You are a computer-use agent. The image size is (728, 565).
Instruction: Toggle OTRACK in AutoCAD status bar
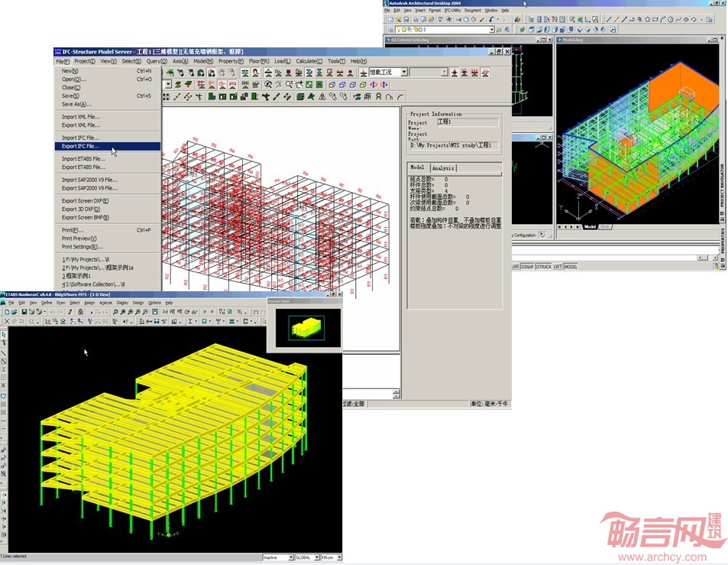coord(543,267)
